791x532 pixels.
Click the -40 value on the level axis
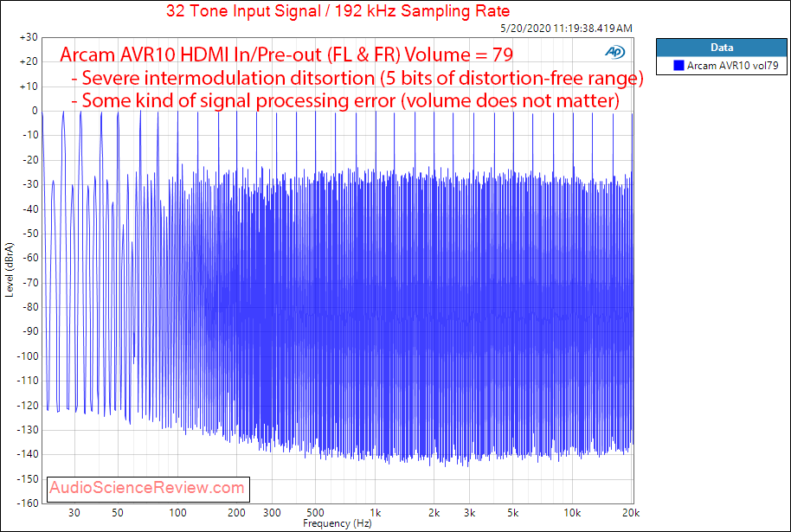pos(30,209)
